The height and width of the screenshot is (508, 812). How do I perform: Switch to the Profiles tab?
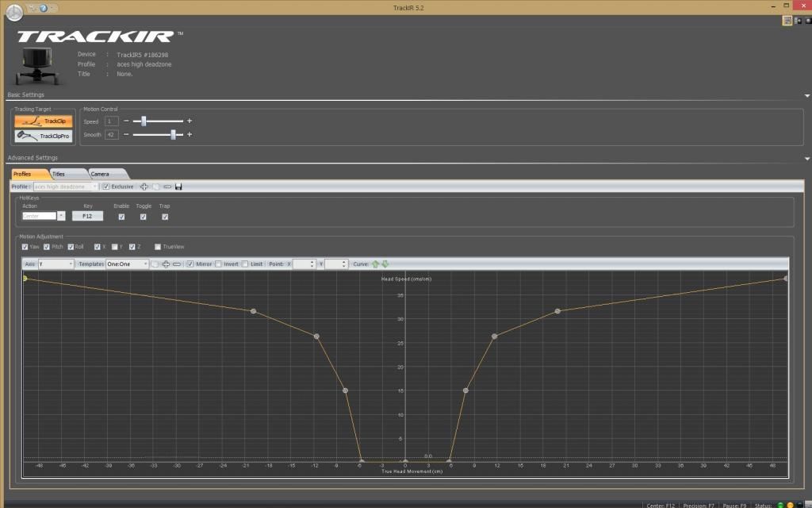tap(29, 174)
